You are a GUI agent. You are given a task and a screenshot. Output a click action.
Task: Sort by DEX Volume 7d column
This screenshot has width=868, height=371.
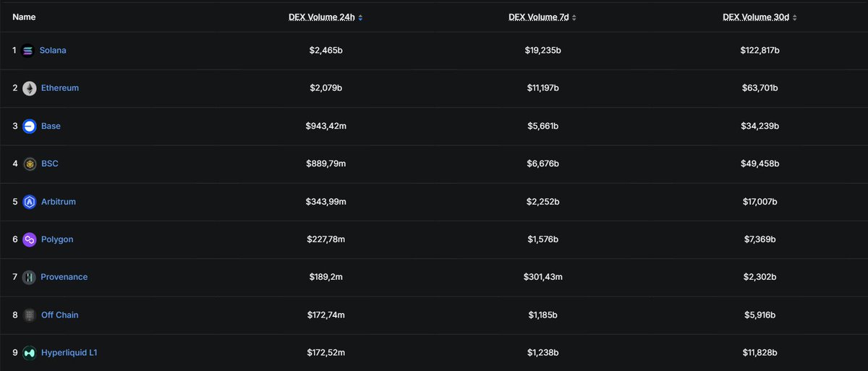tap(542, 17)
